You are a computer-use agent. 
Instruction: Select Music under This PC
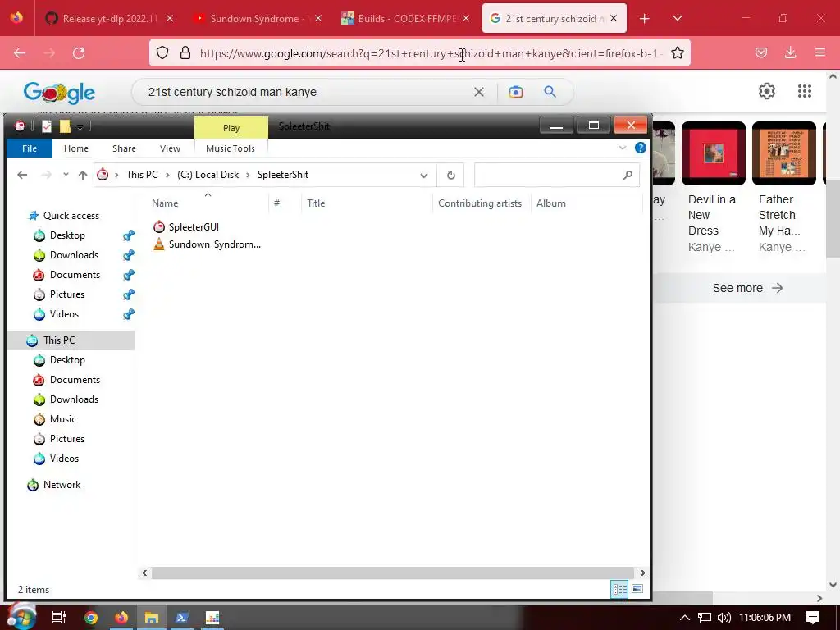pos(62,419)
